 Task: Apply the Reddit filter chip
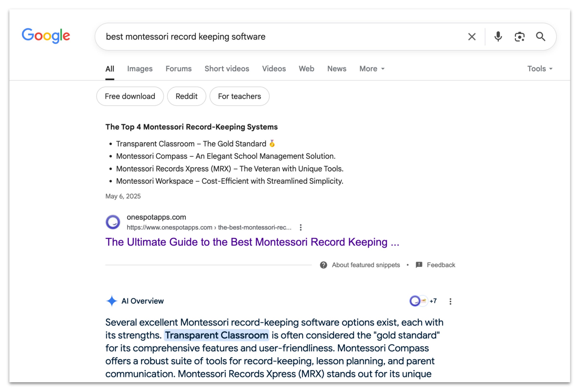tap(186, 96)
